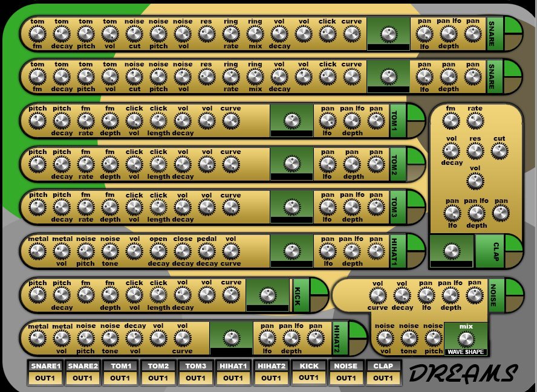This screenshot has width=537, height=392.
Task: Click the CLAP trigger pad knob
Action: coord(451,251)
